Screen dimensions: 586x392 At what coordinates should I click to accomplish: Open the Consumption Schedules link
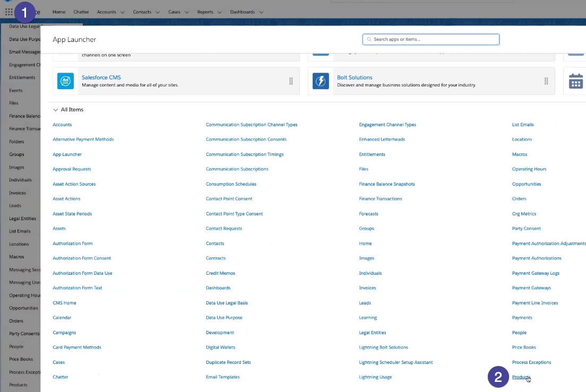coord(231,184)
